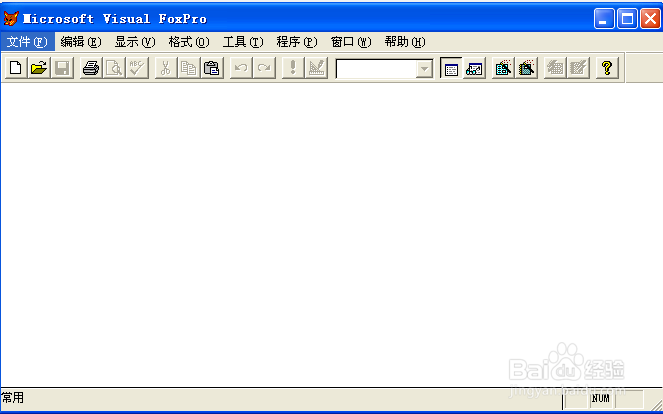
Task: Open the database dropdown arrow
Action: point(424,69)
